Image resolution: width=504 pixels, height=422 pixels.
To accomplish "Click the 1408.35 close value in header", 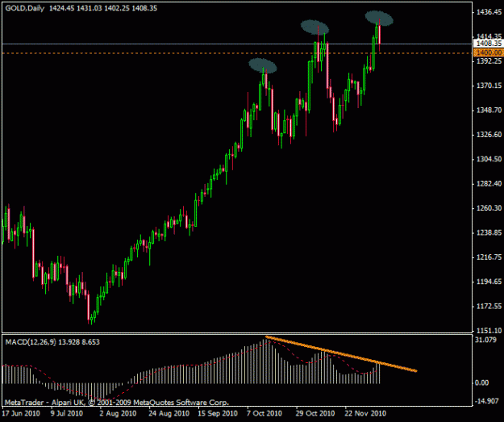I will click(144, 8).
